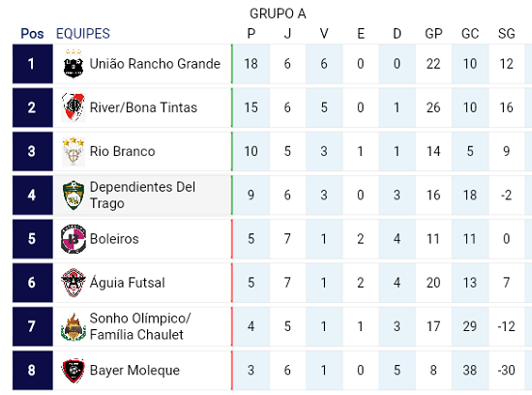Click the EQUIPES column header
The height and width of the screenshot is (395, 532).
(83, 34)
